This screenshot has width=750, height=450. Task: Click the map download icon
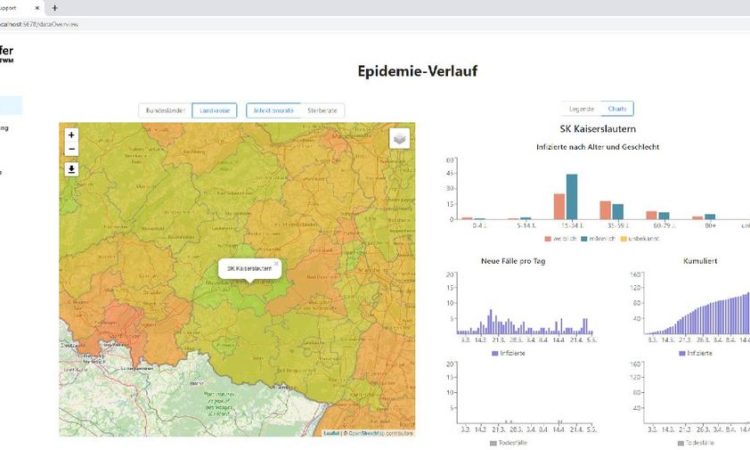71,169
